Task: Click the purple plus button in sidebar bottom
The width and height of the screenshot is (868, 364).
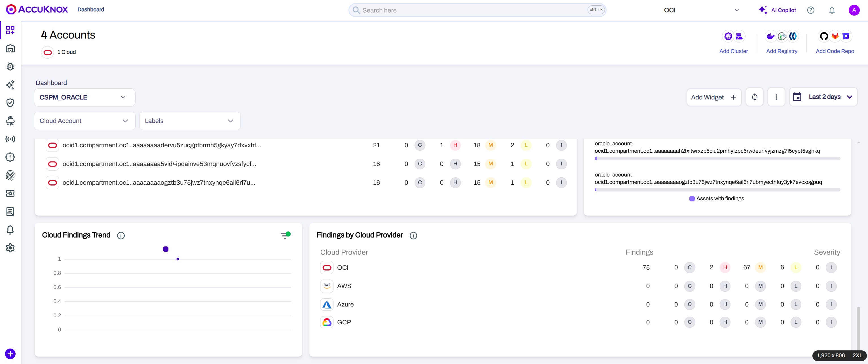Action: [10, 354]
